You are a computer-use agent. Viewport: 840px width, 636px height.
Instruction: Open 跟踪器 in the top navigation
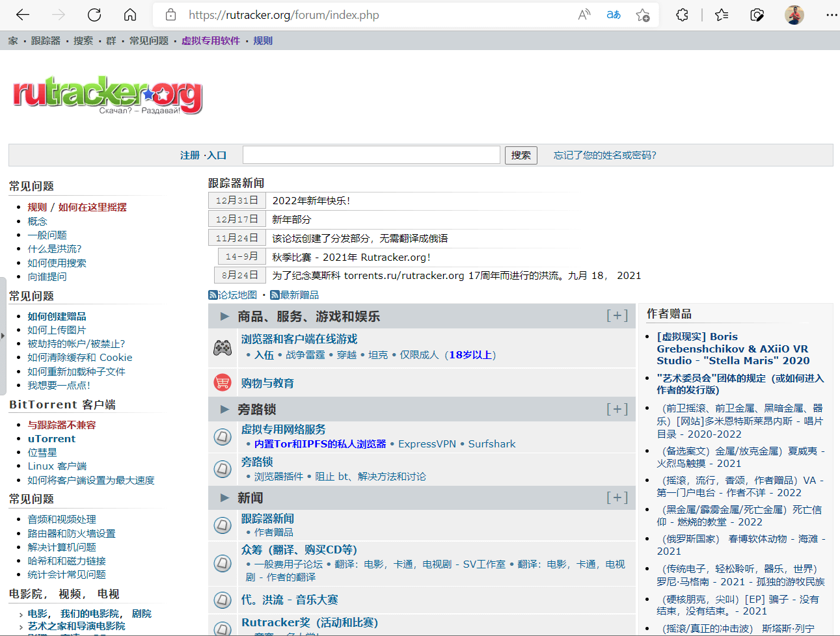tap(46, 40)
